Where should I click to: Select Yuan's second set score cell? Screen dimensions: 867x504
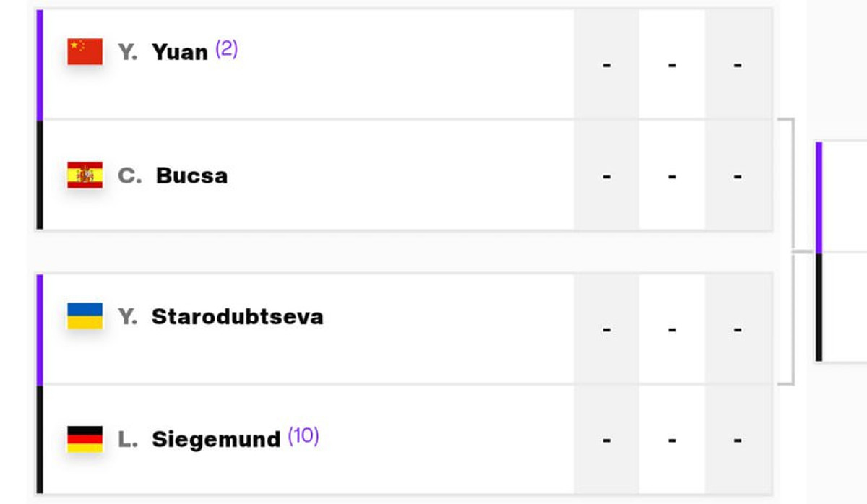tap(672, 65)
